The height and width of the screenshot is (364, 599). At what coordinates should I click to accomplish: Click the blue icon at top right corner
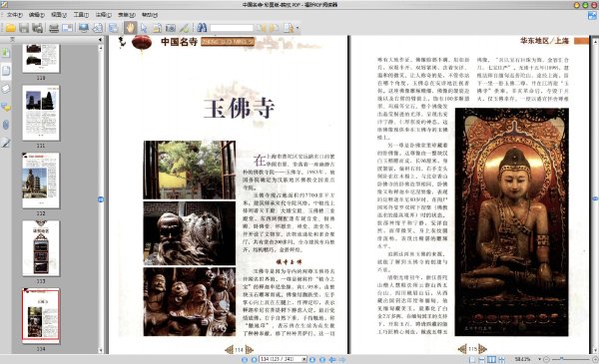[592, 15]
